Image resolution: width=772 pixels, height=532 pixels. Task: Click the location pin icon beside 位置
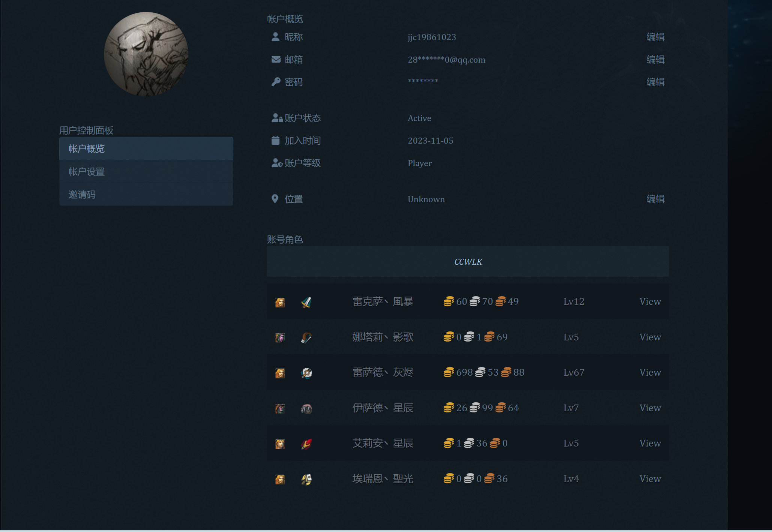[275, 199]
